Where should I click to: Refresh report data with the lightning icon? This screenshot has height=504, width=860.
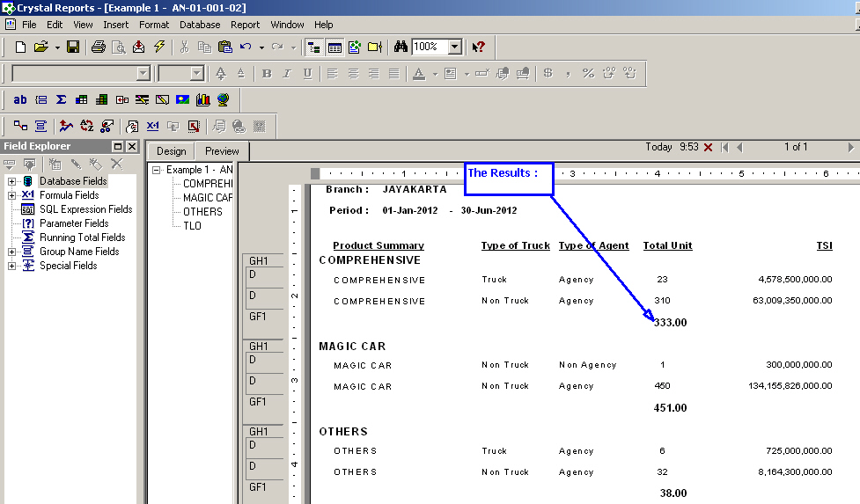[159, 47]
